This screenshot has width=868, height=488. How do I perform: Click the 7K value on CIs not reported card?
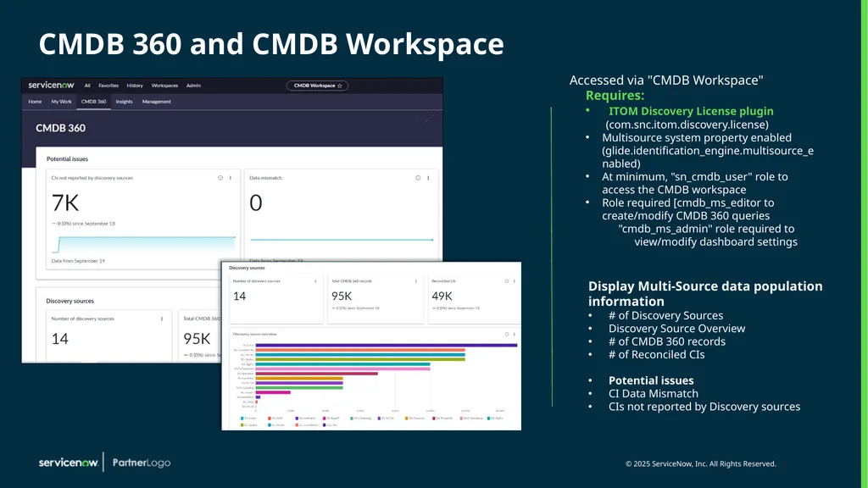point(65,203)
